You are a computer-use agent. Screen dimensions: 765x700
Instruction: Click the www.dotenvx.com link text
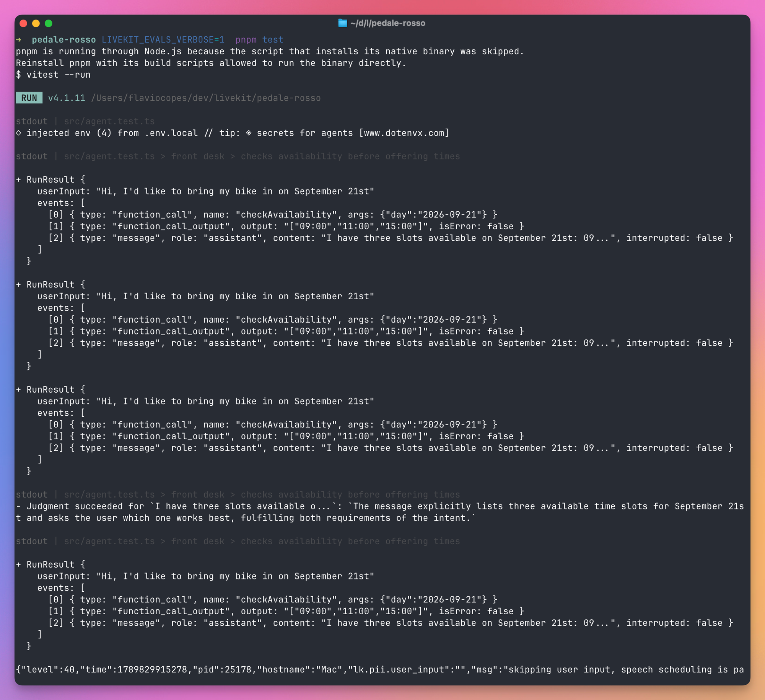click(x=404, y=133)
